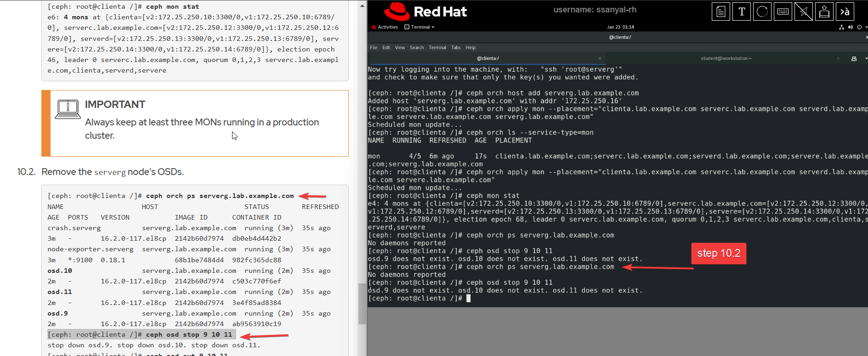868x356 pixels.
Task: Click the new terminal tab icon
Action: [854, 59]
